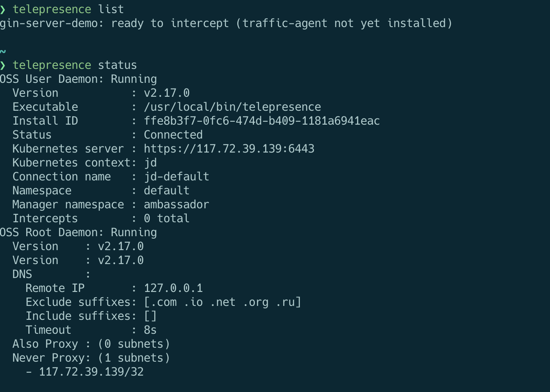Viewport: 550px width, 392px height.
Task: Open the Kubernetes server URL
Action: (229, 149)
